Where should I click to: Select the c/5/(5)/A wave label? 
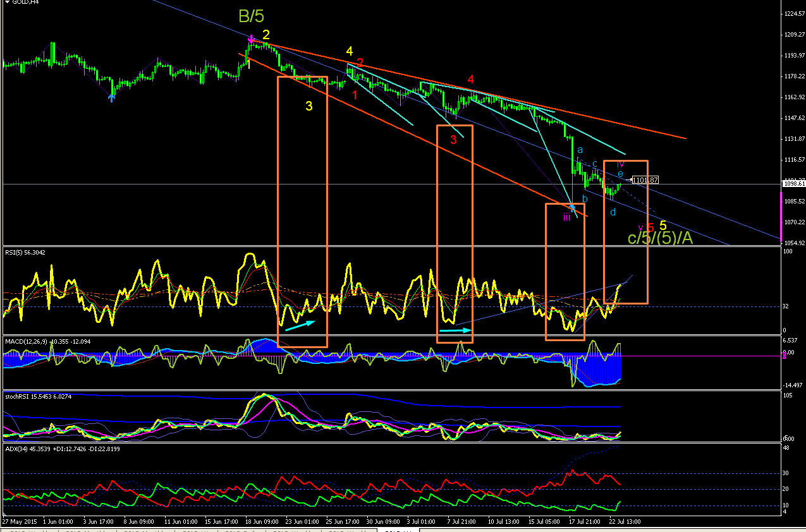[x=660, y=238]
